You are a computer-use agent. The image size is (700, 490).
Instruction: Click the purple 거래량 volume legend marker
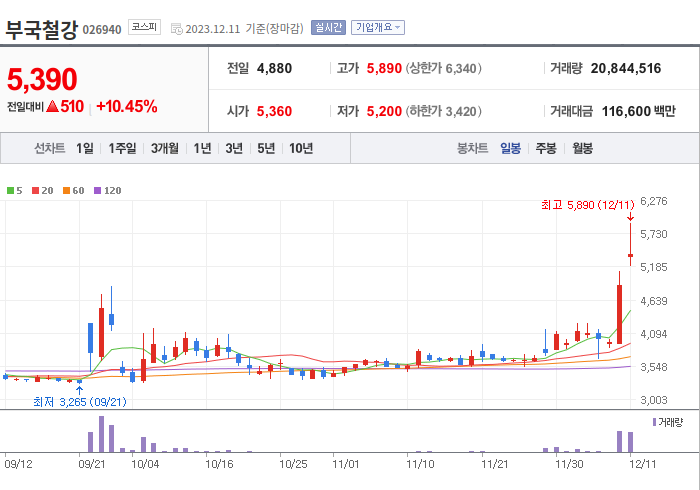click(x=654, y=422)
